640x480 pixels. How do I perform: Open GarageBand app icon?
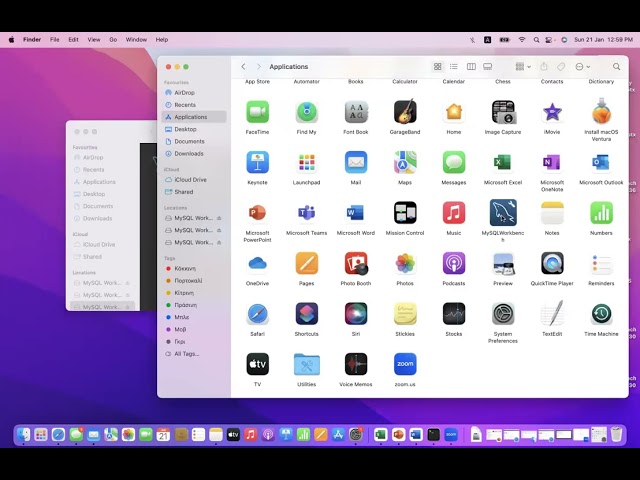[405, 111]
